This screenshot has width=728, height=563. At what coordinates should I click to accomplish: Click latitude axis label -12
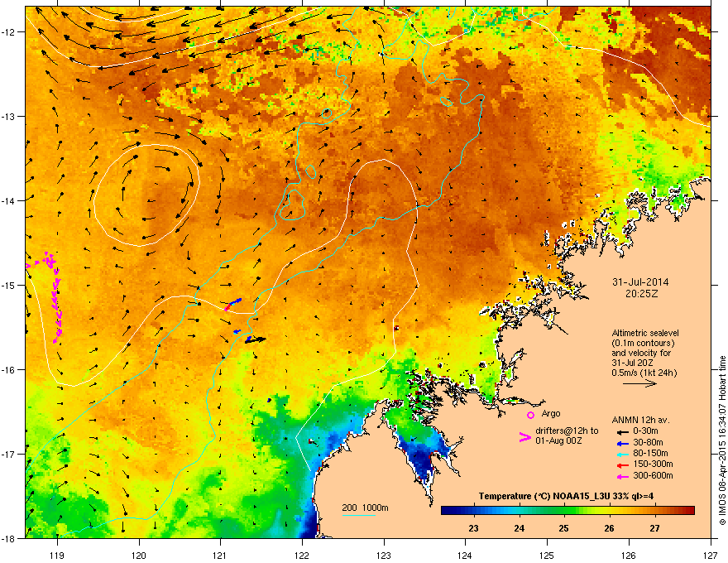coord(9,32)
